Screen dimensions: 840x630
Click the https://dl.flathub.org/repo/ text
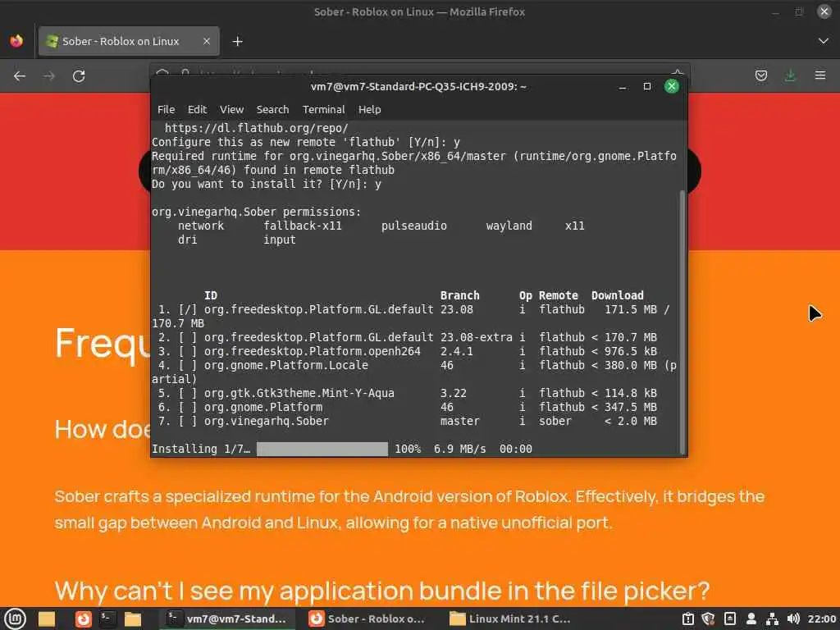click(256, 128)
